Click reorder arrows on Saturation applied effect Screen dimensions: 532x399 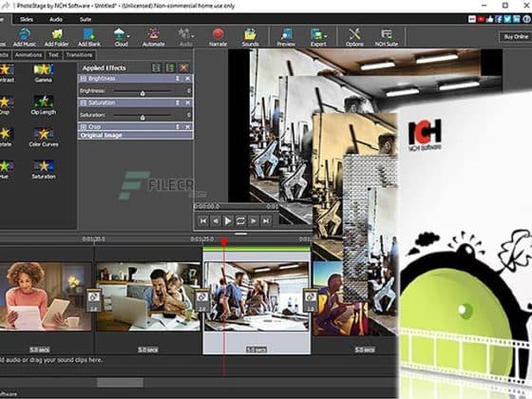(177, 103)
